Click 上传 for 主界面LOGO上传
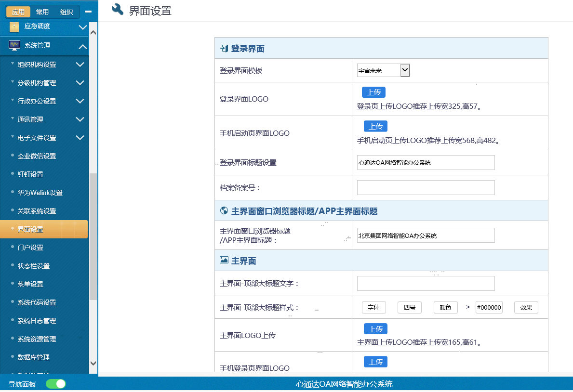 pos(376,329)
